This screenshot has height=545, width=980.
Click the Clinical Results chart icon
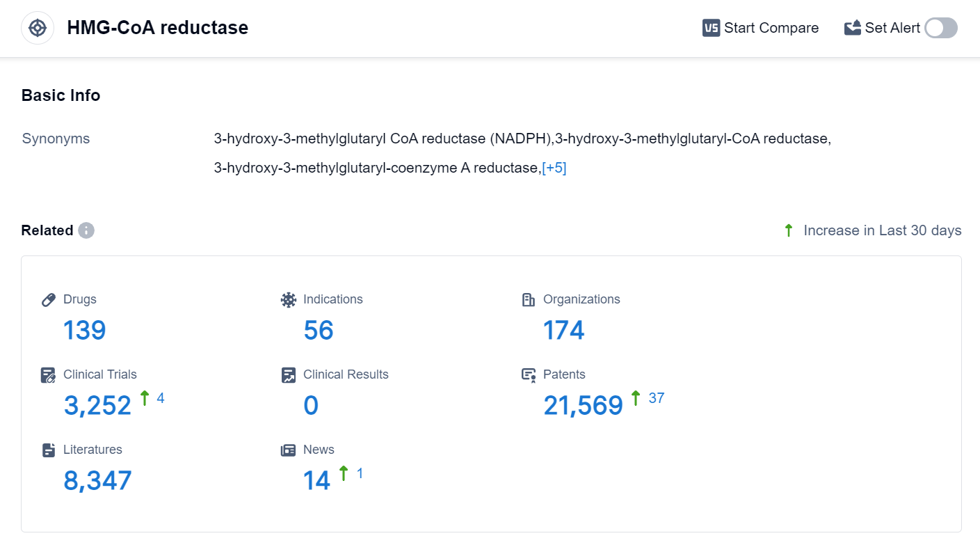[288, 375]
